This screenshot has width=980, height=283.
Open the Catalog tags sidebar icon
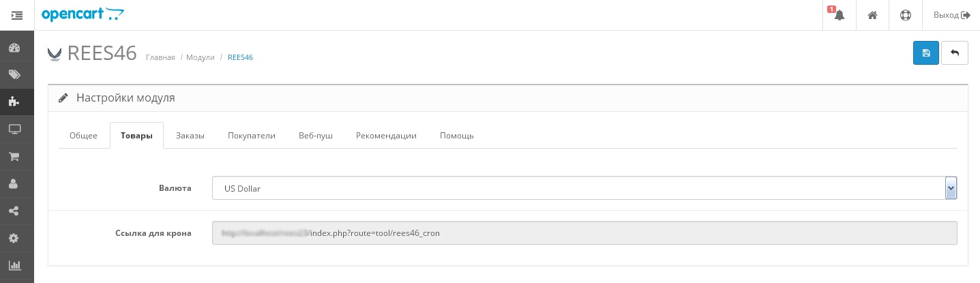(14, 75)
